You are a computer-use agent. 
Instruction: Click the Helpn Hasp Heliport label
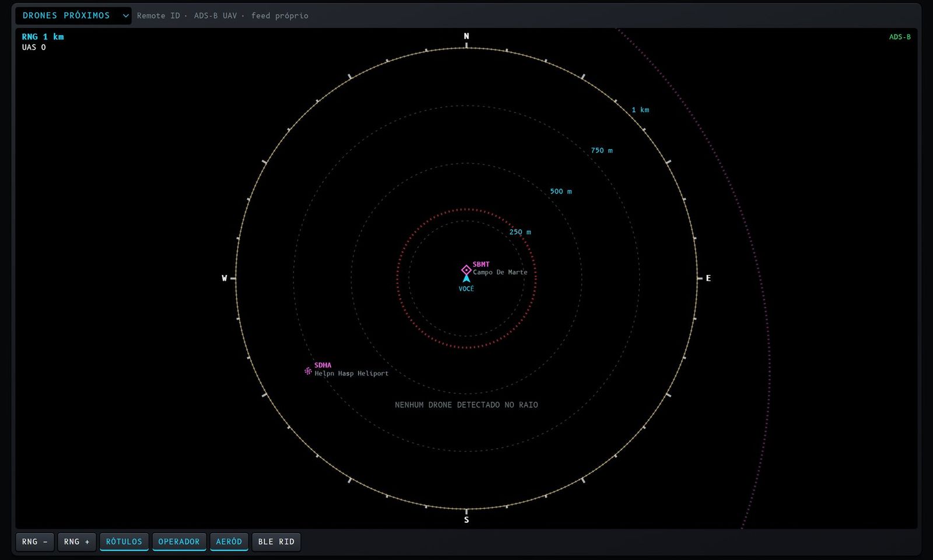[x=352, y=374]
